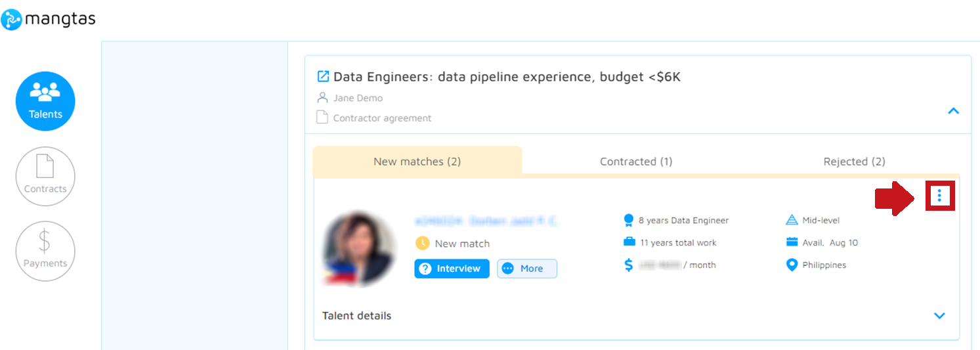This screenshot has width=980, height=350.
Task: Go to Payments dollar icon
Action: point(45,251)
